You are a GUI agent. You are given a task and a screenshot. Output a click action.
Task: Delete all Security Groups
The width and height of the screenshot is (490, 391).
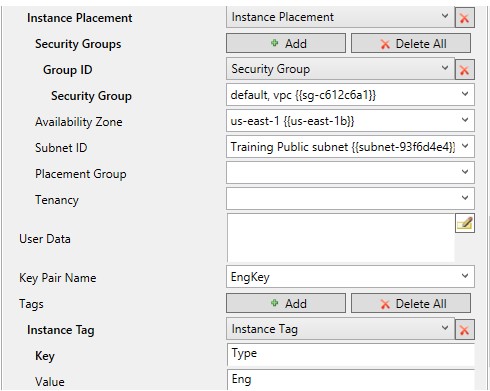click(x=411, y=43)
